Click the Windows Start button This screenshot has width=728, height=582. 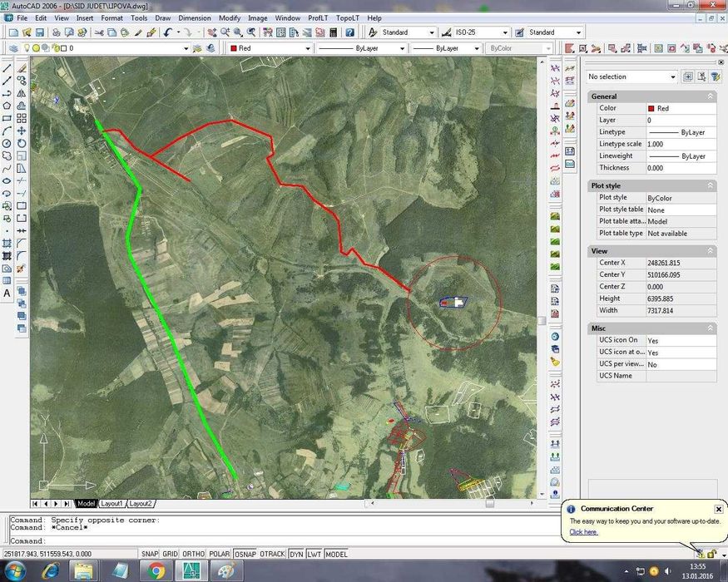(x=14, y=570)
